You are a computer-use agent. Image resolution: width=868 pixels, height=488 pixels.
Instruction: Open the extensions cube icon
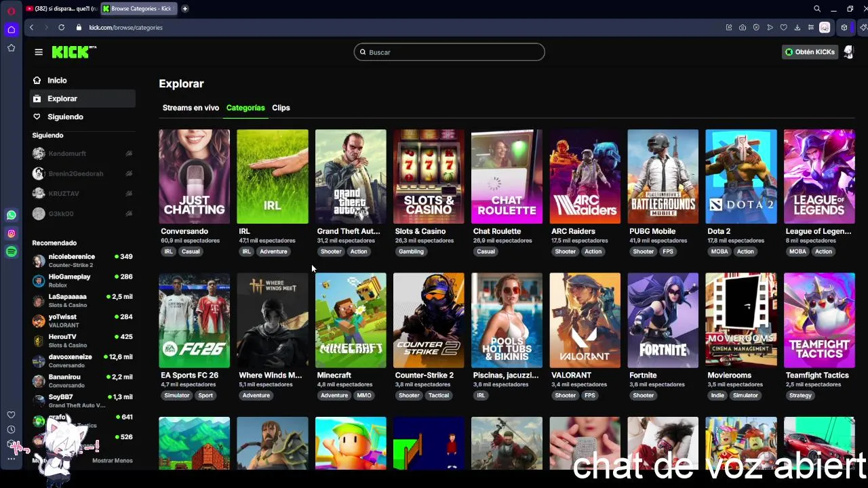pyautogui.click(x=844, y=28)
